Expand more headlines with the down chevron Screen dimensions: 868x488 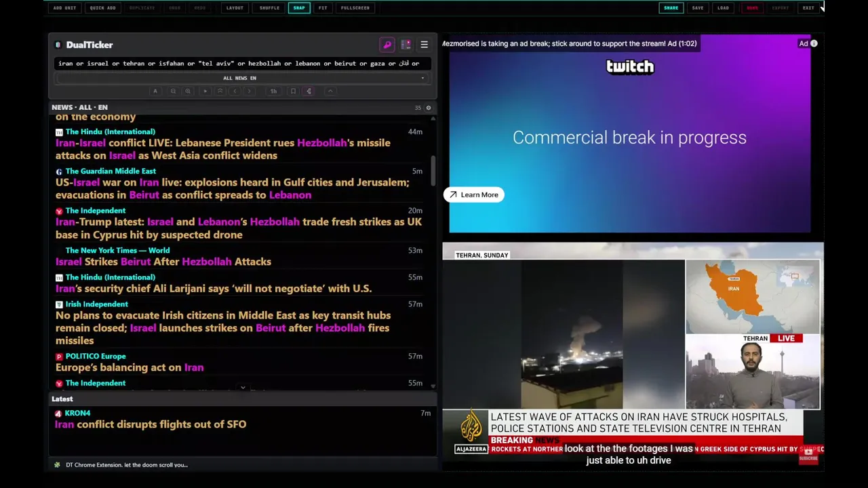pyautogui.click(x=243, y=388)
